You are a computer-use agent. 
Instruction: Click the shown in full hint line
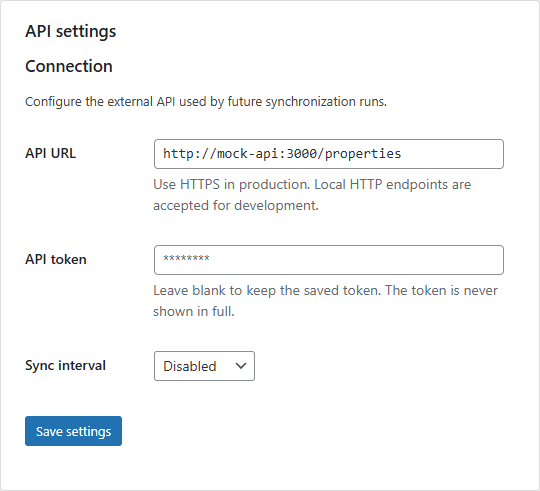(x=194, y=312)
